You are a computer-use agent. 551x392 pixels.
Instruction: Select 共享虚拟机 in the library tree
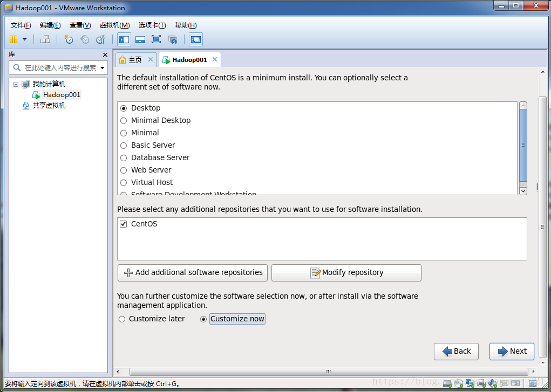49,105
